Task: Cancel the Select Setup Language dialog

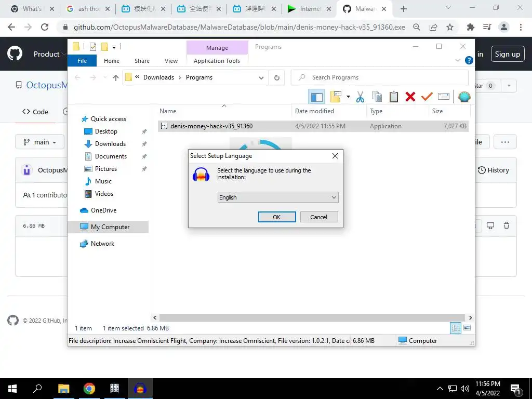Action: tap(319, 217)
